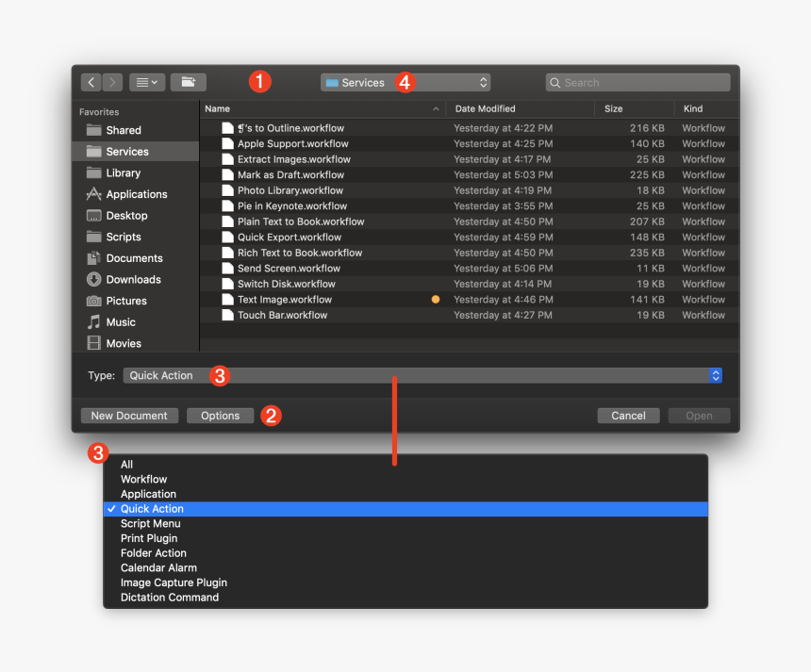Select the Workflow type option
Screen dimensions: 811x672
[143, 479]
